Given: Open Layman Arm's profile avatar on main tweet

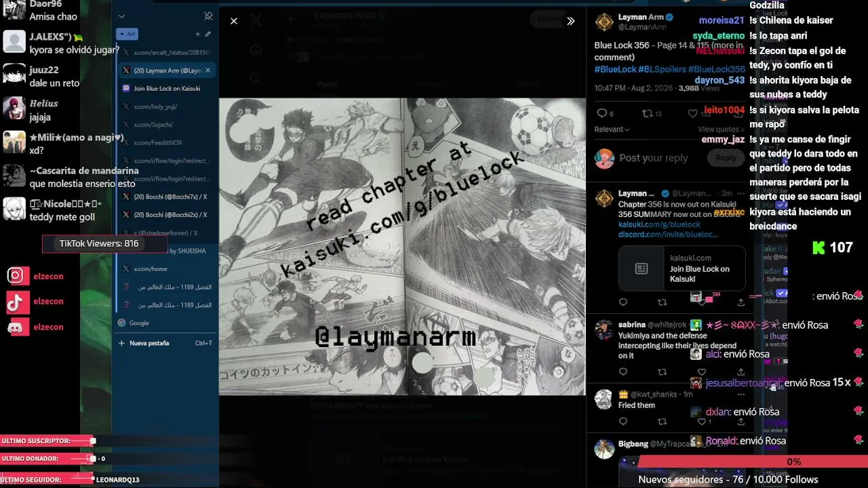Looking at the screenshot, I should coord(604,22).
